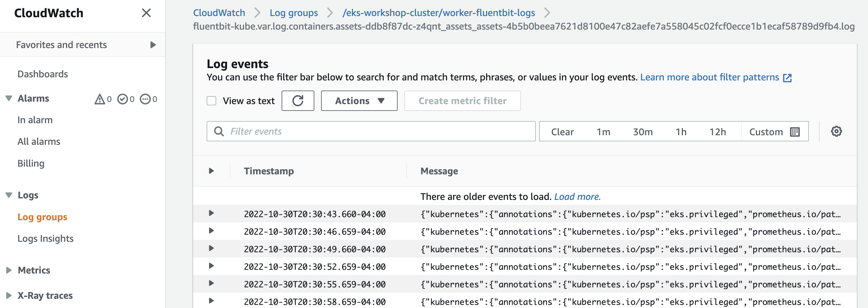Select Log groups in sidebar

pos(43,217)
